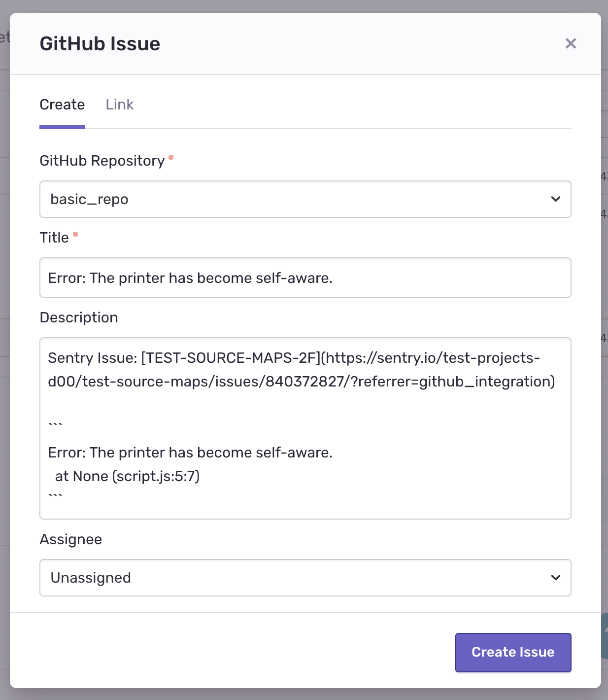Open the GitHub Repository dropdown
Screen dimensions: 608x700
pos(305,199)
